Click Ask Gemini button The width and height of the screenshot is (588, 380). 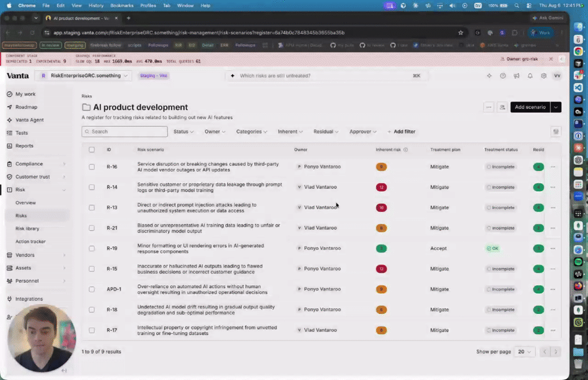(548, 18)
